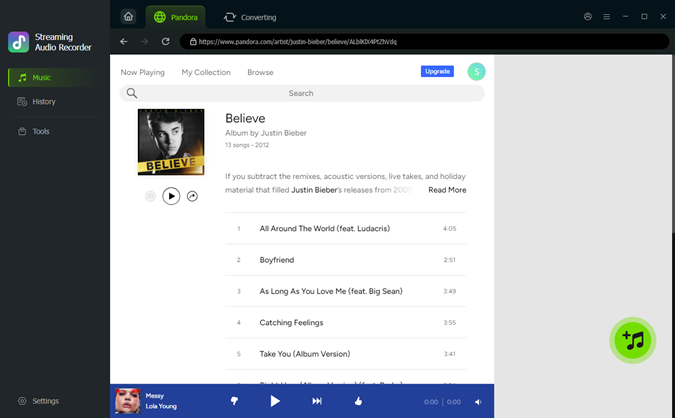
Task: Go to the home page icon
Action: coord(128,17)
